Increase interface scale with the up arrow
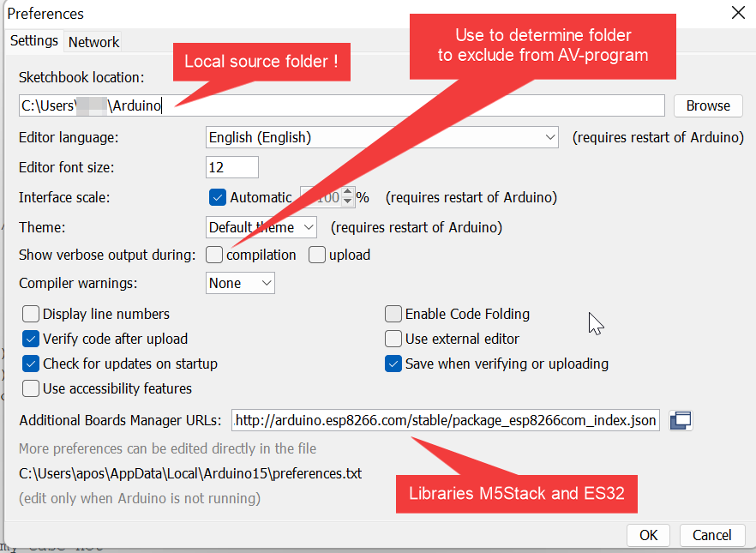The width and height of the screenshot is (756, 553). 348,192
